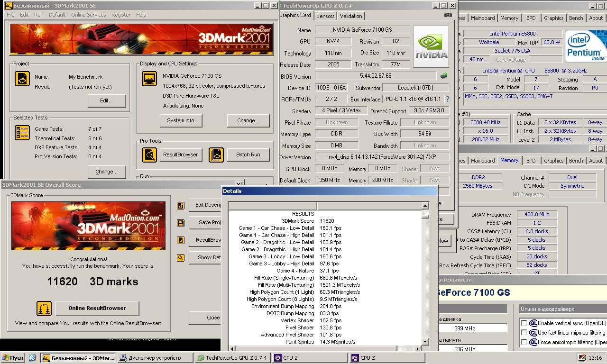Open Bench tab in CPU-Z showing Pentium E5800
607x364 pixels.
click(576, 18)
